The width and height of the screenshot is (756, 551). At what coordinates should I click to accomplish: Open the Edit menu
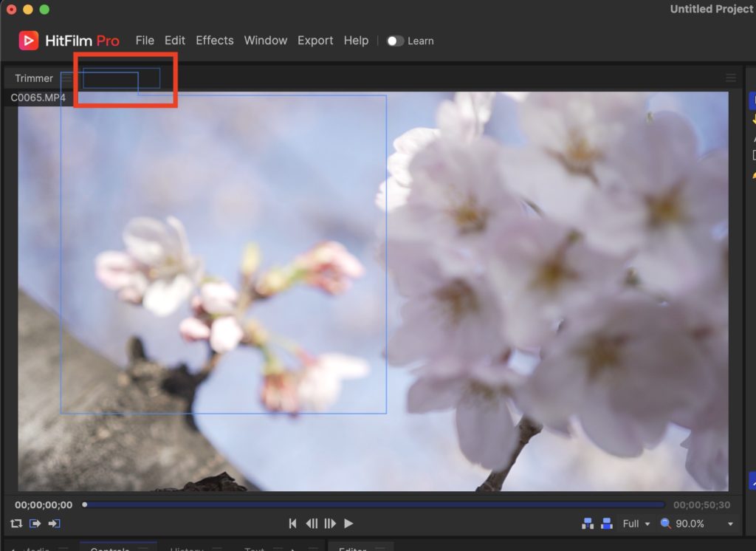click(x=174, y=41)
